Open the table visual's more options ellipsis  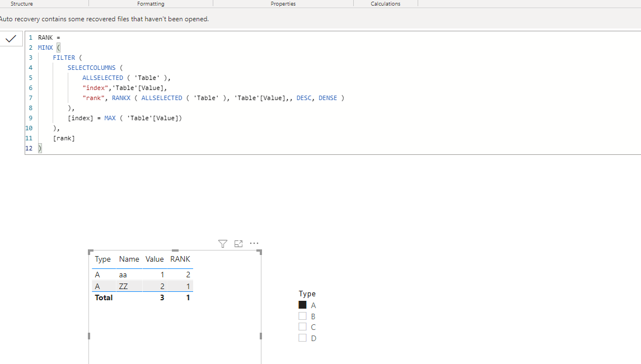pyautogui.click(x=254, y=243)
